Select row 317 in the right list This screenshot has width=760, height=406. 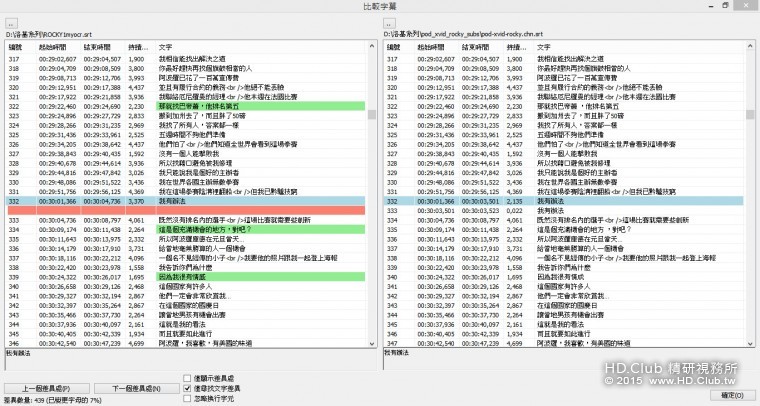tap(564, 59)
